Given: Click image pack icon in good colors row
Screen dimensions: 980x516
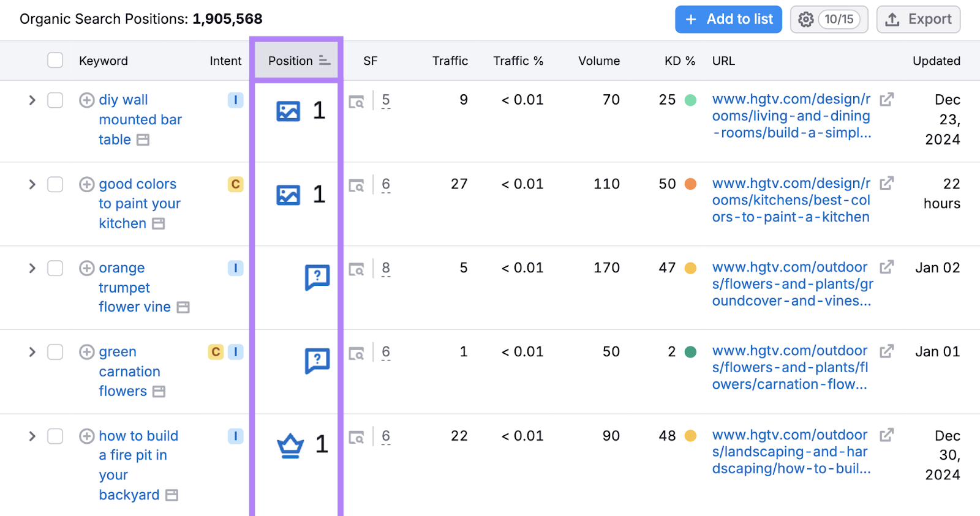Looking at the screenshot, I should click(x=288, y=195).
